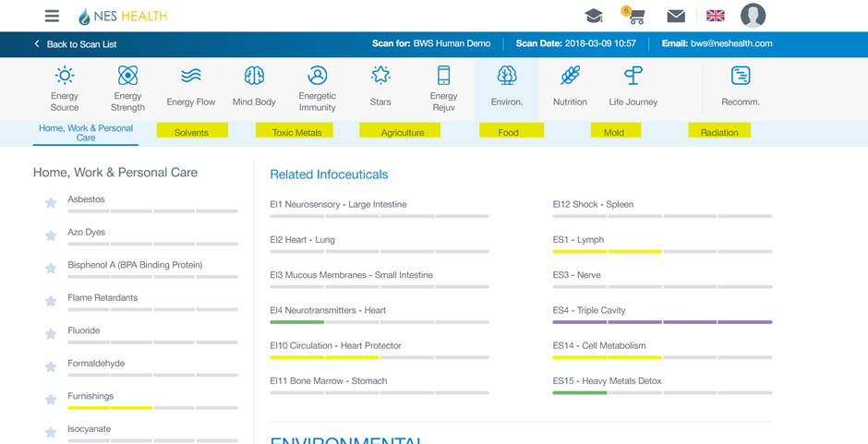Open the Mind Body brain icon

coord(254,76)
